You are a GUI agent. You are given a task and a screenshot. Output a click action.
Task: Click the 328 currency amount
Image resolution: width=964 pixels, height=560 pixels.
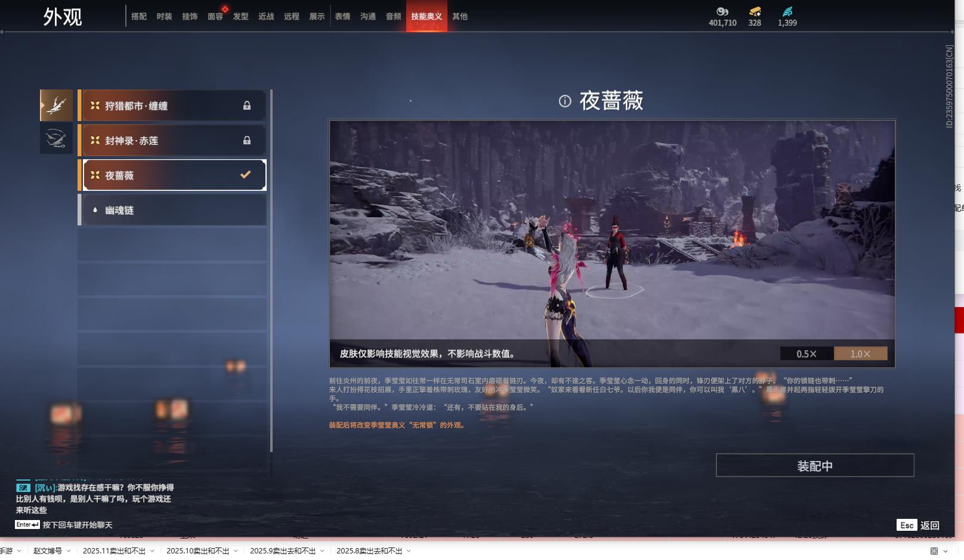(x=755, y=23)
